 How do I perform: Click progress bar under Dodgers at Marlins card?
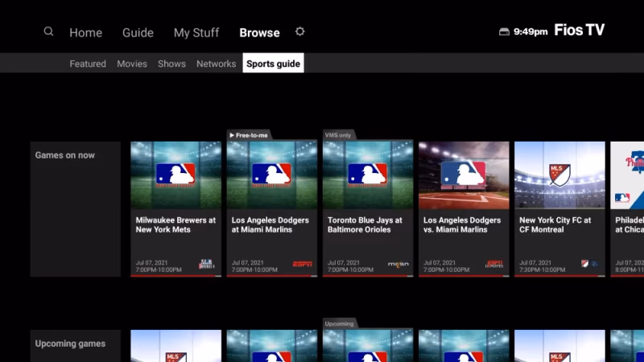click(272, 276)
